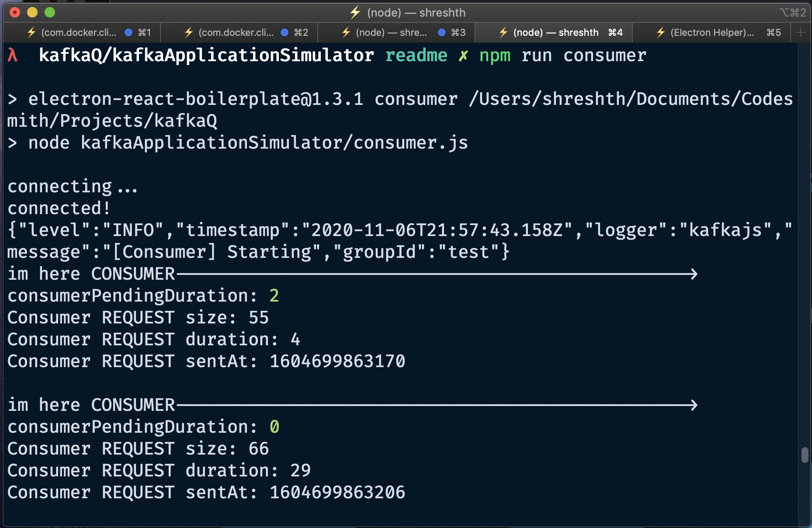Click the 'connecting...' output line
This screenshot has width=812, height=528.
pyautogui.click(x=73, y=187)
